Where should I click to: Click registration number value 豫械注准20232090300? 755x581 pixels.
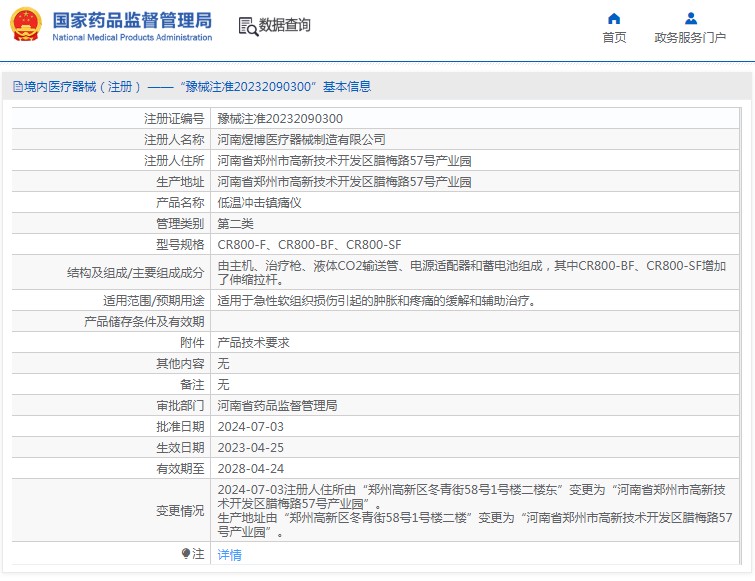273,119
